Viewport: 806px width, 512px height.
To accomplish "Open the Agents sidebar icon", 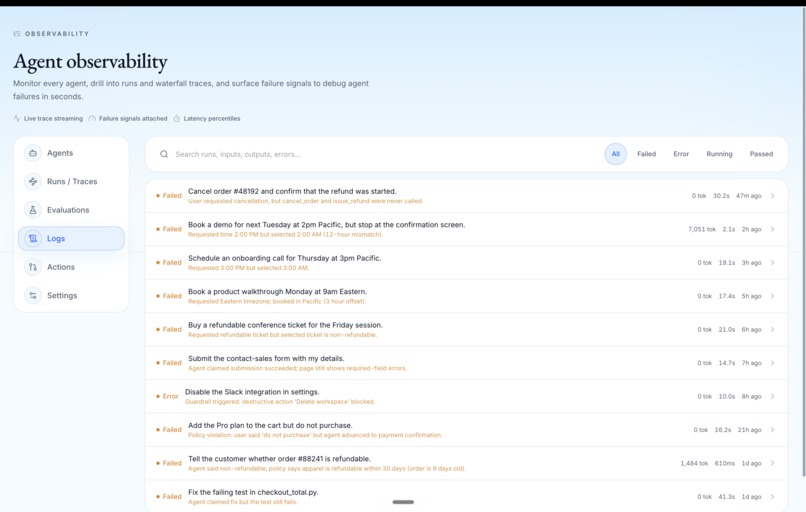I will [x=33, y=153].
